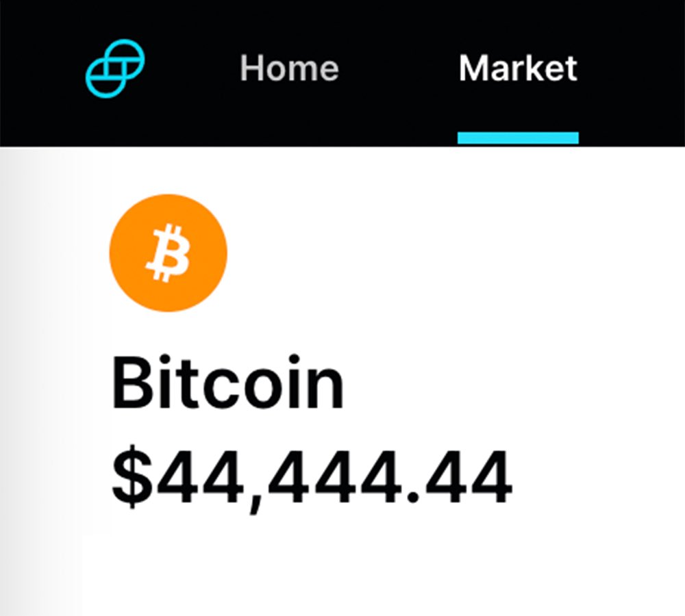Select the Bitcoin asset name

pos(227,383)
